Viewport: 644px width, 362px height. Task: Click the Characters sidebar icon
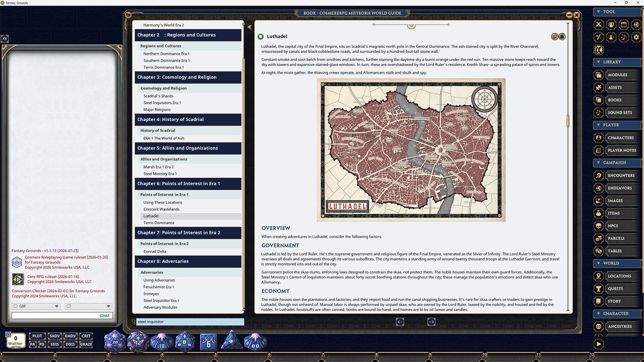tap(598, 138)
